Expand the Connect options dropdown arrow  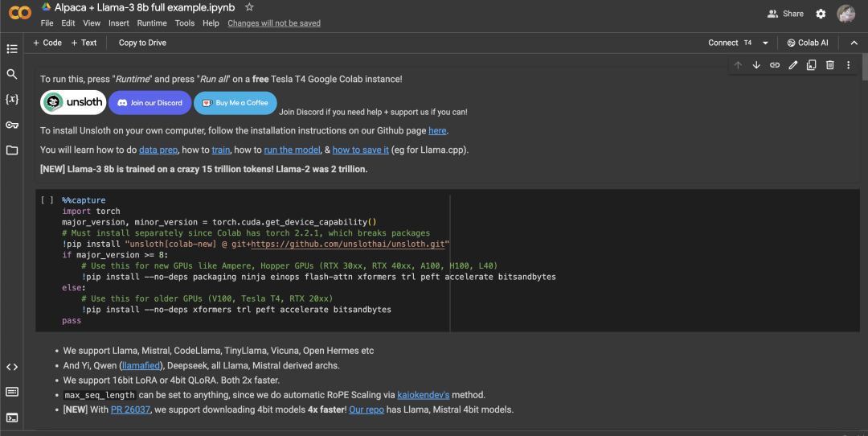(x=766, y=43)
